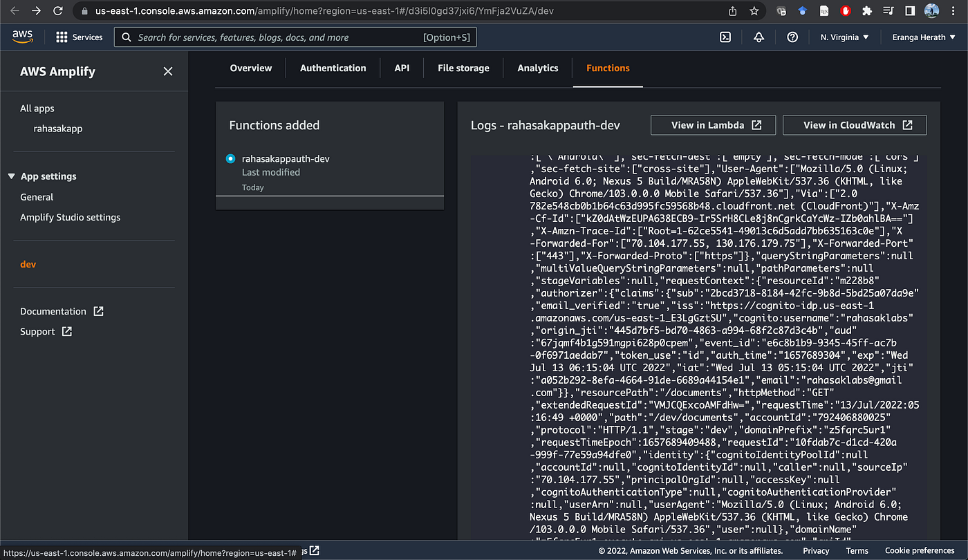Open the All apps link
This screenshot has height=560, width=968.
tap(37, 109)
